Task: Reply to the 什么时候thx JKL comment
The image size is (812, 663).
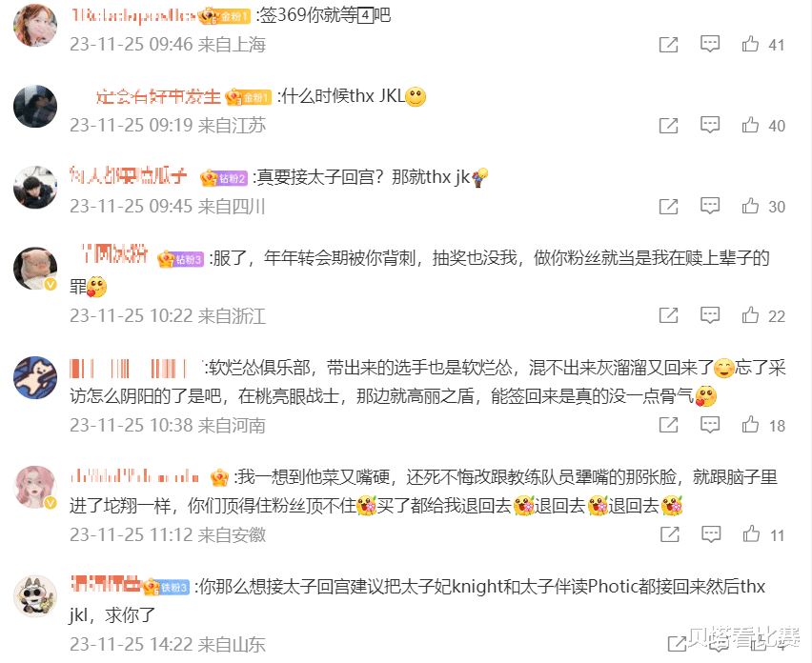Action: pyautogui.click(x=710, y=125)
